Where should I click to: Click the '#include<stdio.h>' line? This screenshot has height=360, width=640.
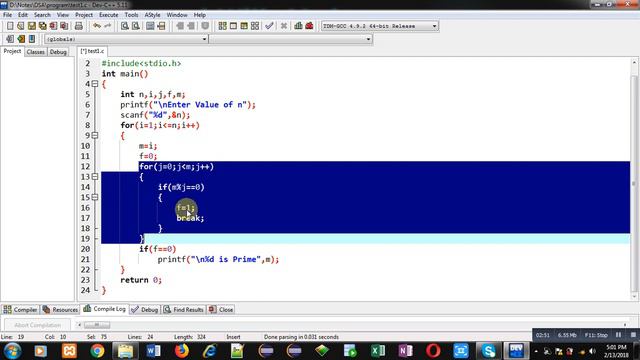pos(141,63)
